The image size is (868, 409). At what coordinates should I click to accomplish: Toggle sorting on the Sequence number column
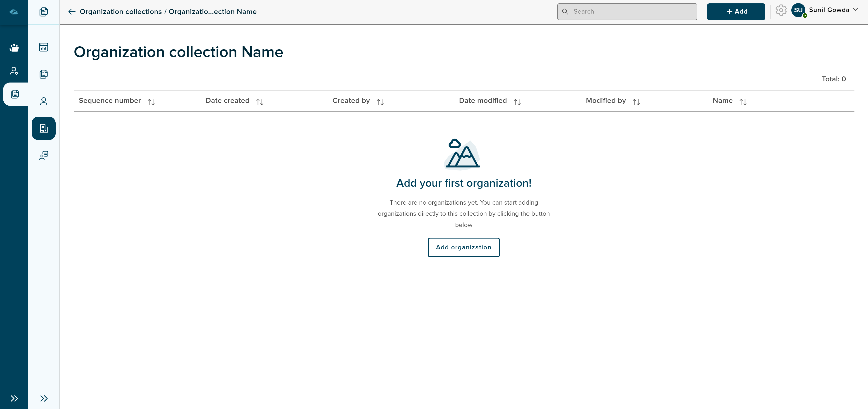click(x=151, y=101)
